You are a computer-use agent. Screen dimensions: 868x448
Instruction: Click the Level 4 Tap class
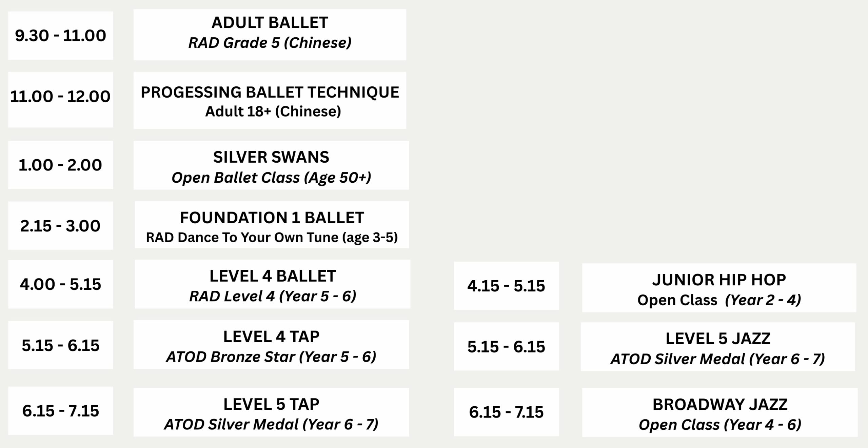click(271, 345)
